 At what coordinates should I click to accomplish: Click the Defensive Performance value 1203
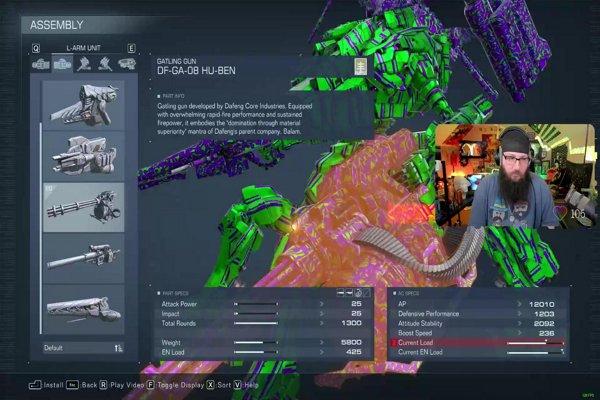544,314
